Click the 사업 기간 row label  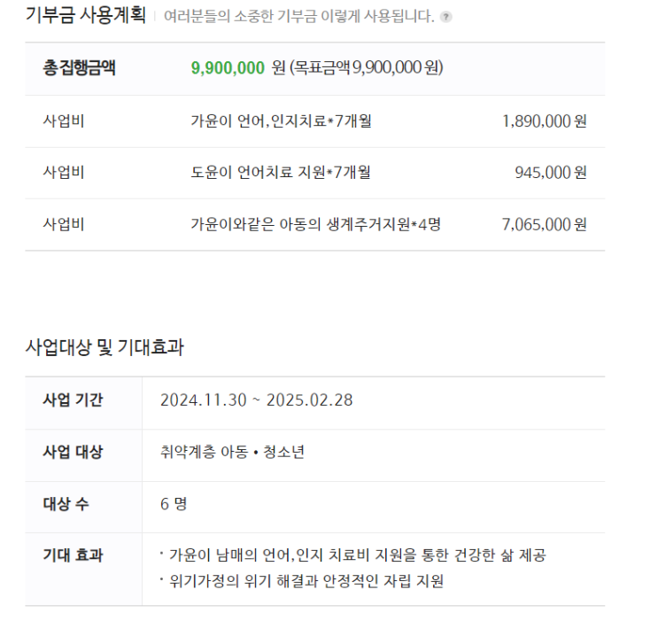pos(73,400)
